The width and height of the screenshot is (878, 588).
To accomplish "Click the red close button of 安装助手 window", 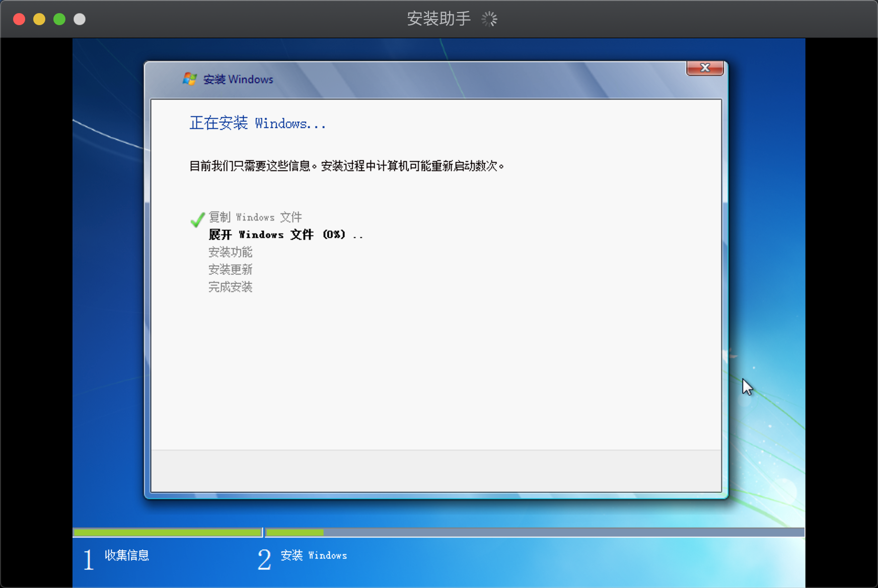I will click(19, 19).
